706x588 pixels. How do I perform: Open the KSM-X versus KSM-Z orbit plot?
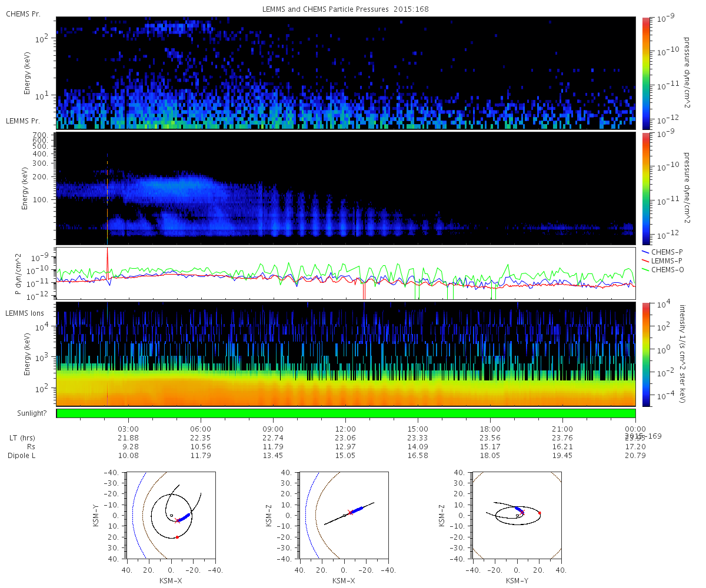click(x=344, y=515)
